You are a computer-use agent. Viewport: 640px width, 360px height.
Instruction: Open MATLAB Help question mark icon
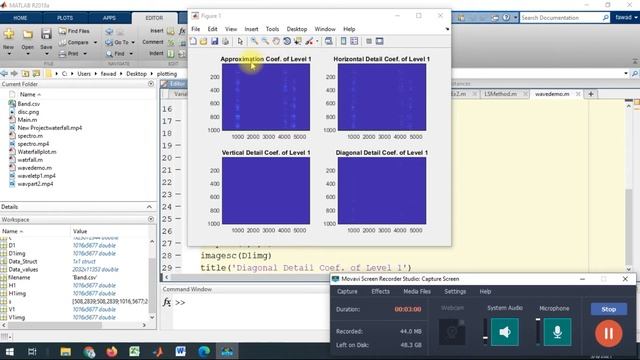tap(506, 18)
